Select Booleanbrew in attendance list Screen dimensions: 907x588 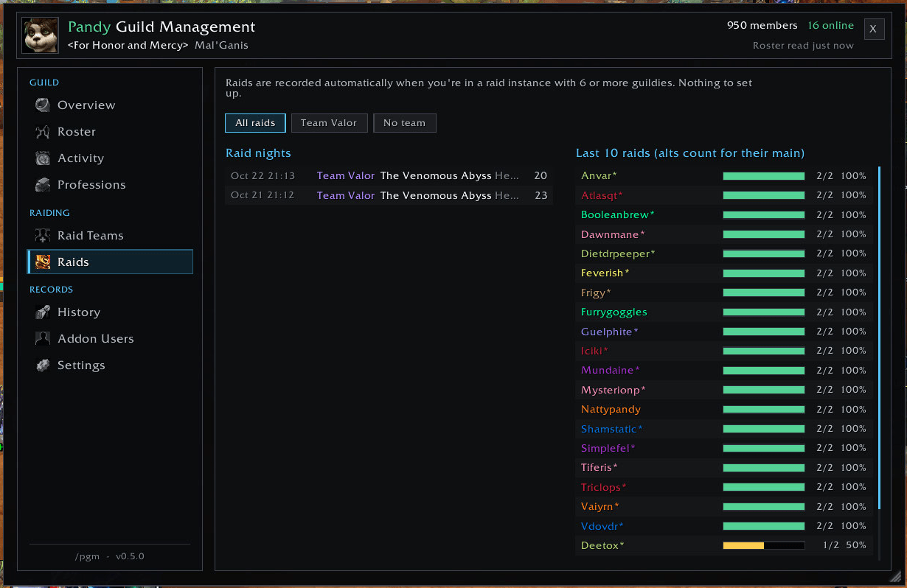pos(724,215)
